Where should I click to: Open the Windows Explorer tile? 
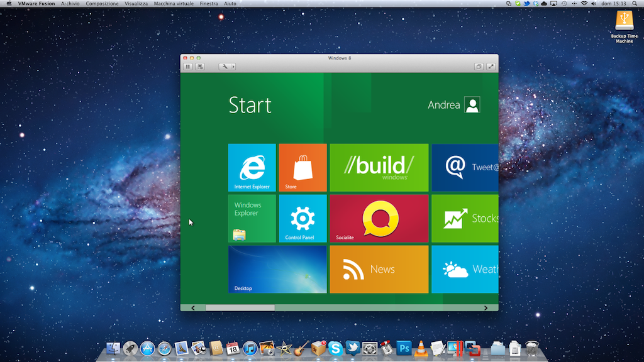click(252, 218)
